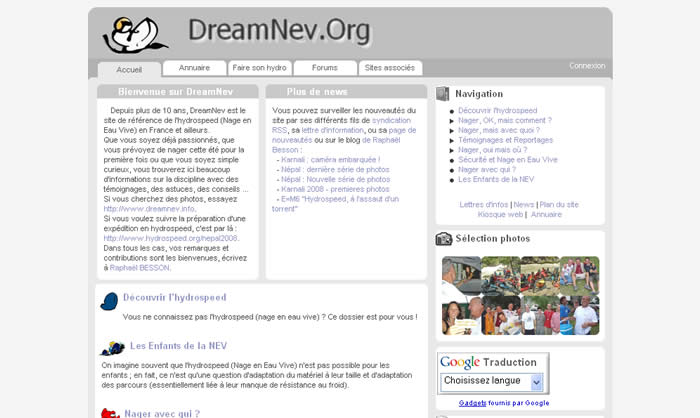Click the DreamNev.Org logo icon
700x418 pixels.
[135, 33]
